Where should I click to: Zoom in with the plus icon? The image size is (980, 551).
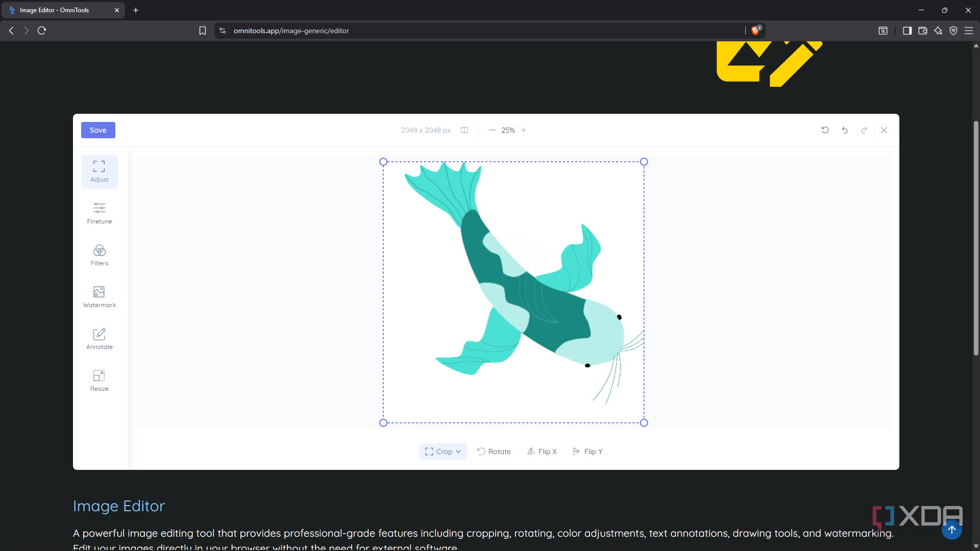coord(524,130)
